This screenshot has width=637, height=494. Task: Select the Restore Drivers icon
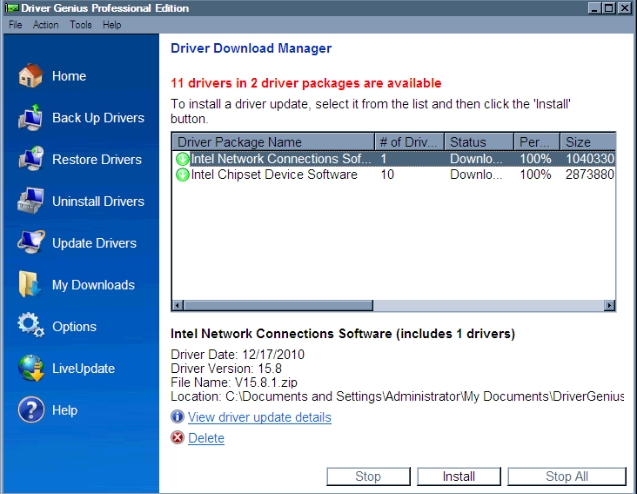[x=31, y=160]
